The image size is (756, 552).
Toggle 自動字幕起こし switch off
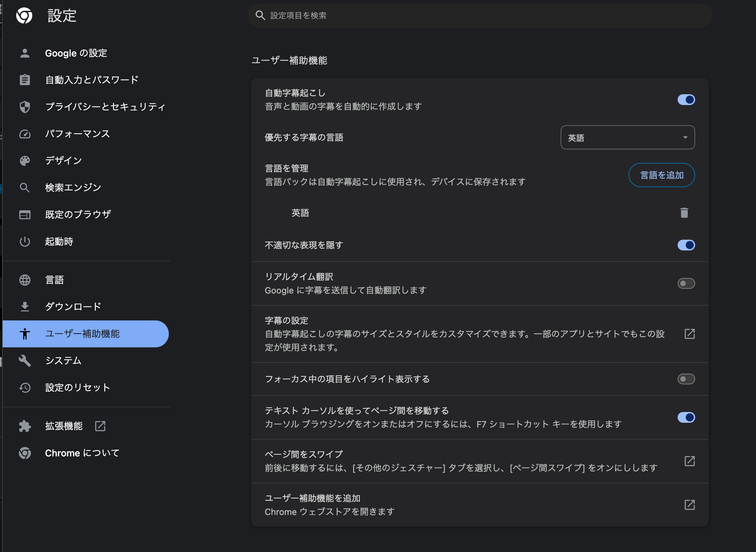click(686, 100)
